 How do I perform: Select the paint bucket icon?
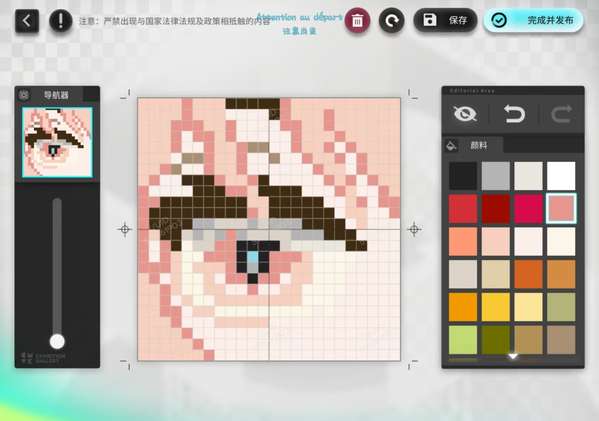pyautogui.click(x=451, y=146)
